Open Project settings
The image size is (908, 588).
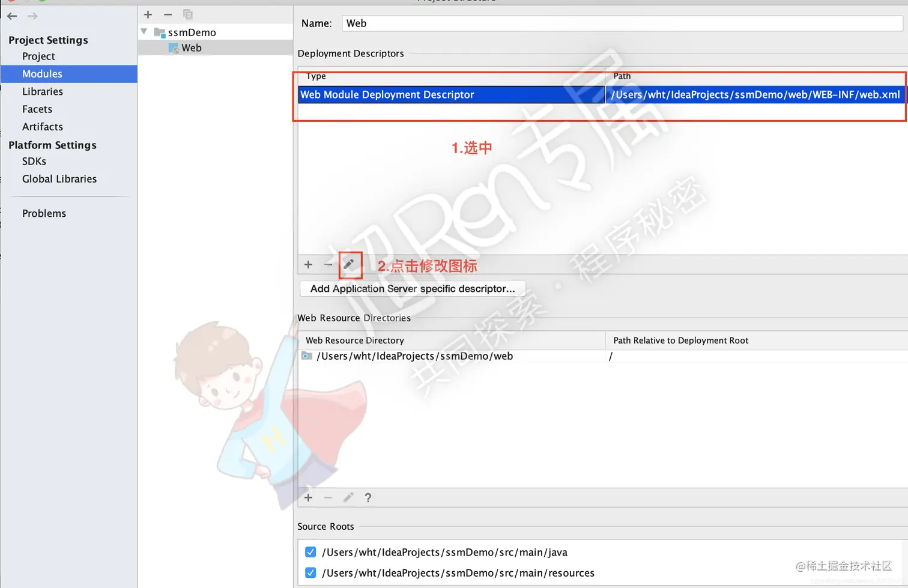point(38,56)
